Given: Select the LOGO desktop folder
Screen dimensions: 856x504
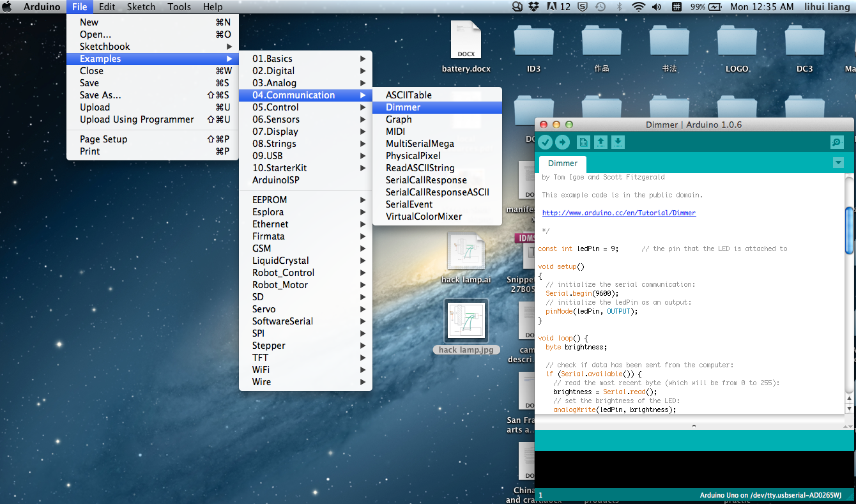Looking at the screenshot, I should point(737,48).
